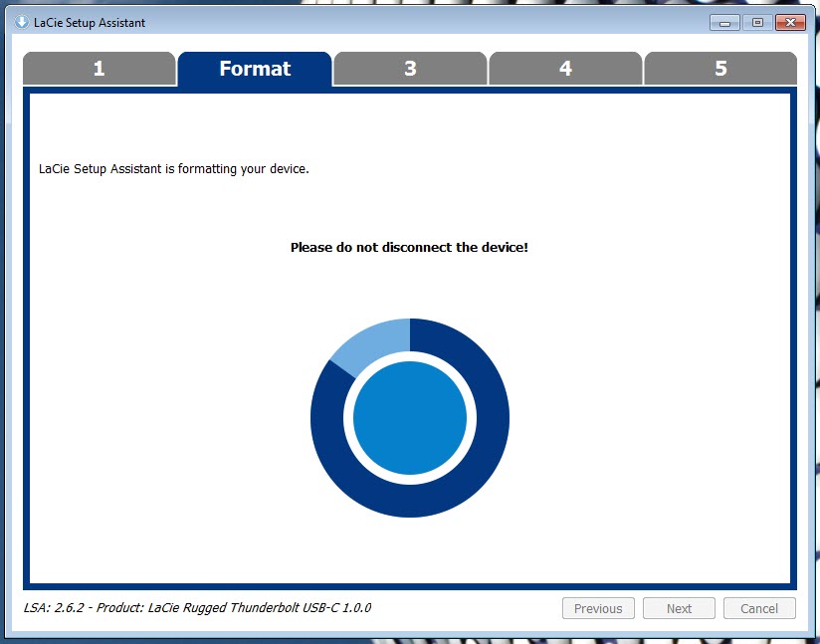Click the LSA 2.6.2 product version text
820x644 pixels.
tap(197, 608)
